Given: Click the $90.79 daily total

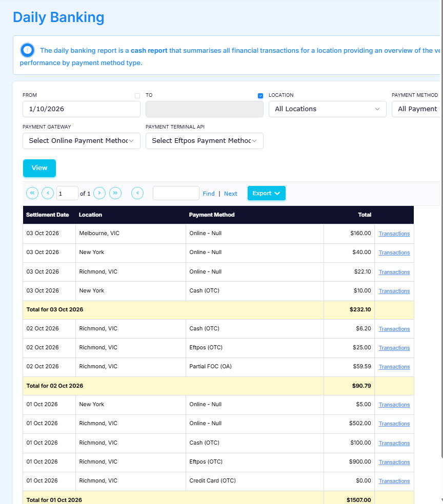Looking at the screenshot, I should (x=361, y=386).
